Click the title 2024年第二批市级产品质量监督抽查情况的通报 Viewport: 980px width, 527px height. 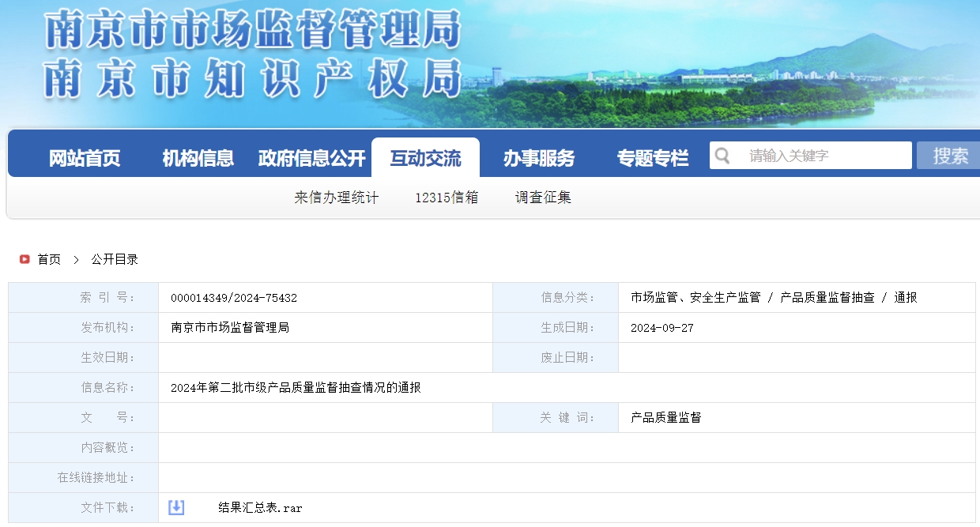click(296, 388)
